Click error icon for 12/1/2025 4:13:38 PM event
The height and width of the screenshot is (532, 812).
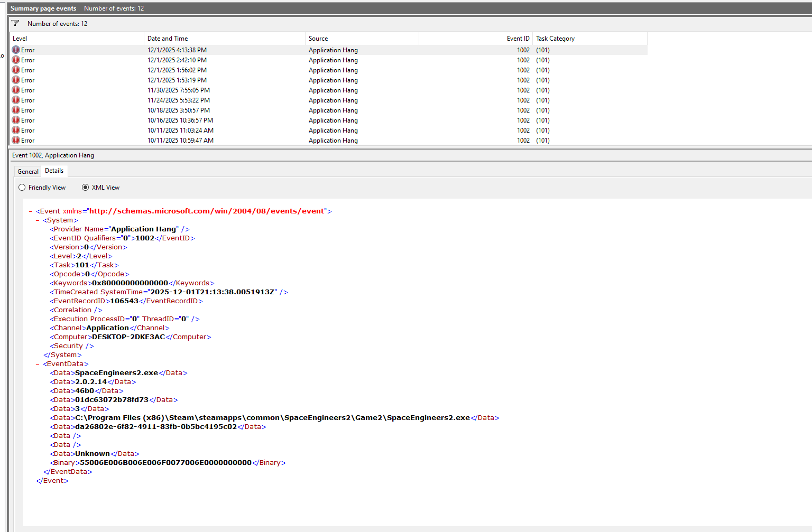16,50
